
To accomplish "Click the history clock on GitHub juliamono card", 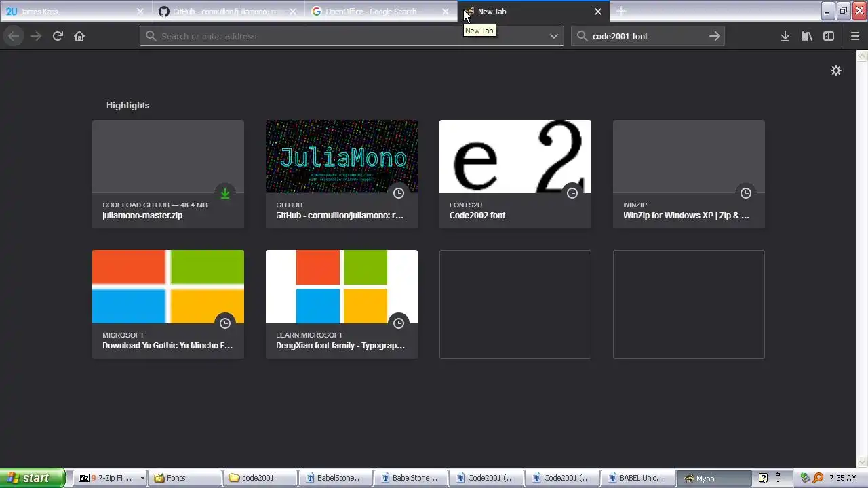I will [399, 193].
